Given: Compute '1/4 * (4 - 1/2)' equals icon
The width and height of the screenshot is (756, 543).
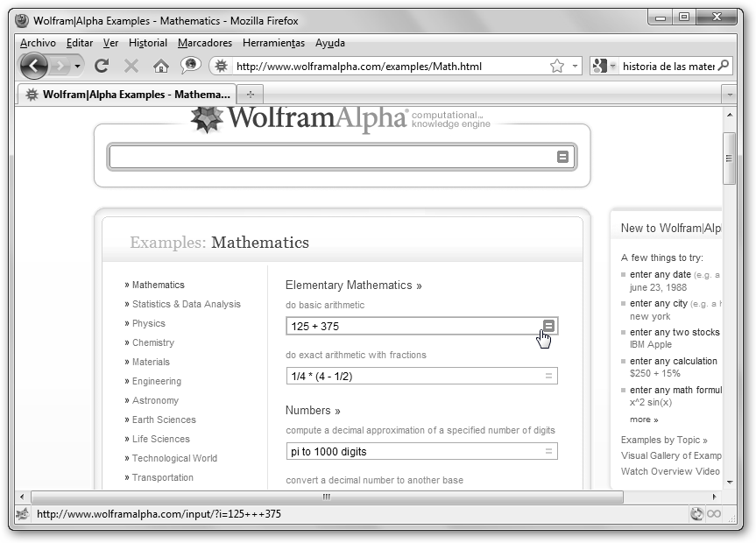Looking at the screenshot, I should click(548, 376).
